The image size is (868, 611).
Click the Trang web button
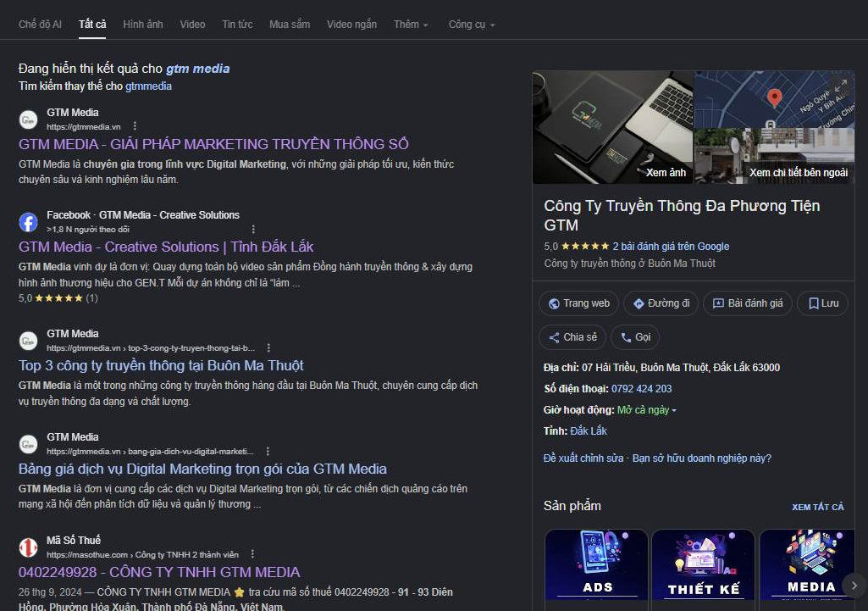(578, 303)
